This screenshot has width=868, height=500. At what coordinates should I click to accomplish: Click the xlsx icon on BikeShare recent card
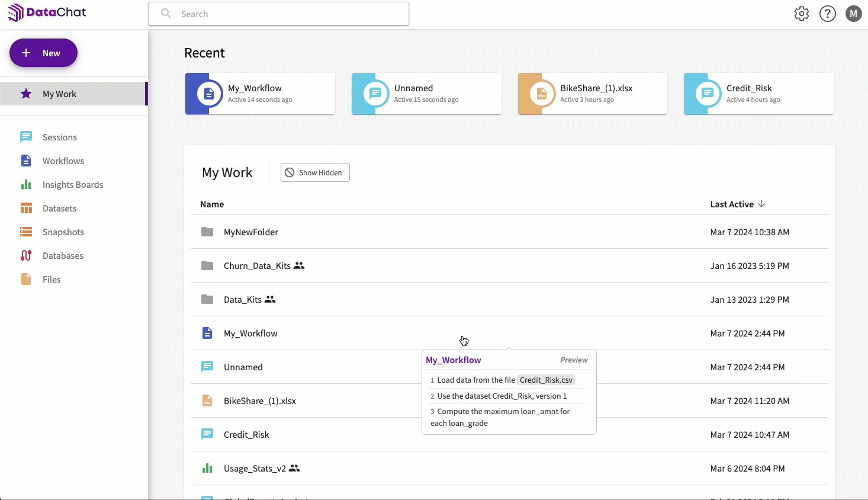coord(542,94)
